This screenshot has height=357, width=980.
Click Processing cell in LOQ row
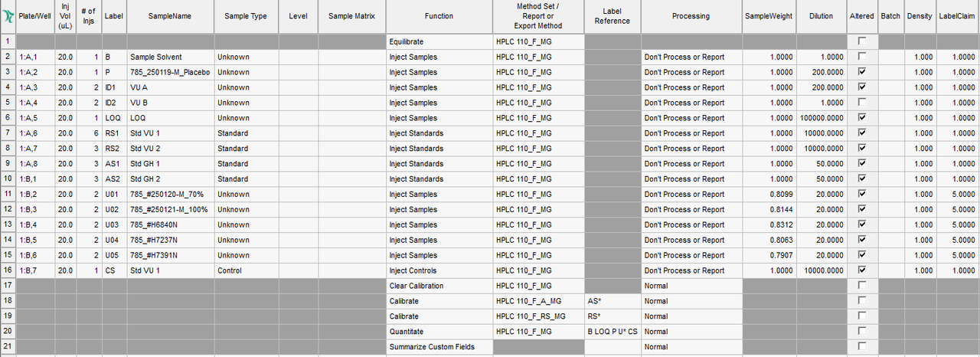pos(691,118)
